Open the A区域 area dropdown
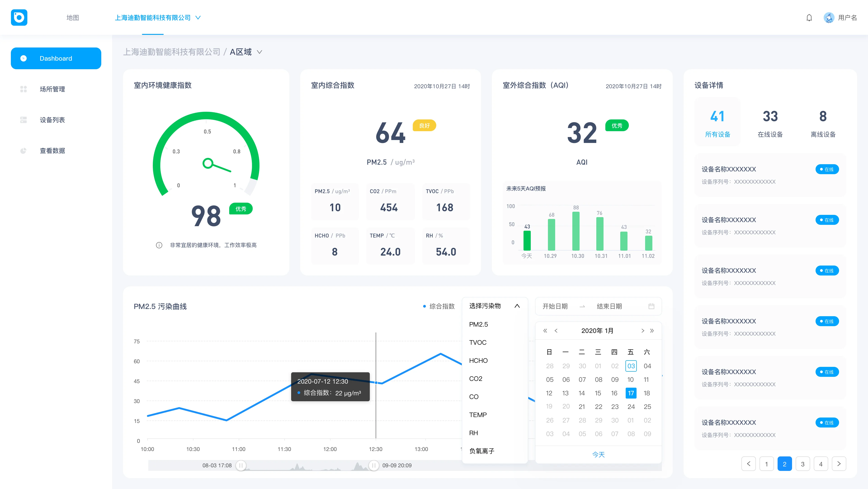The image size is (868, 489). click(259, 52)
